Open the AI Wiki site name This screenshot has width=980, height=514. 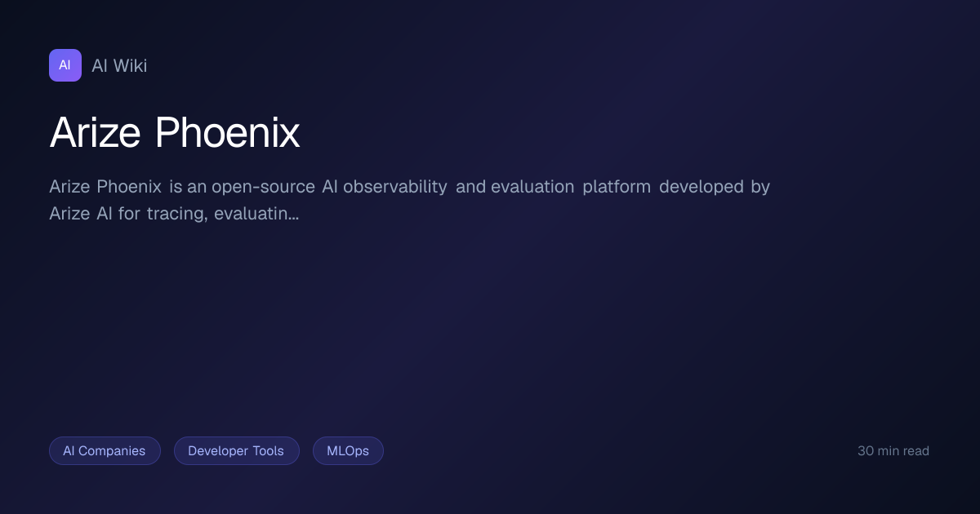(119, 66)
